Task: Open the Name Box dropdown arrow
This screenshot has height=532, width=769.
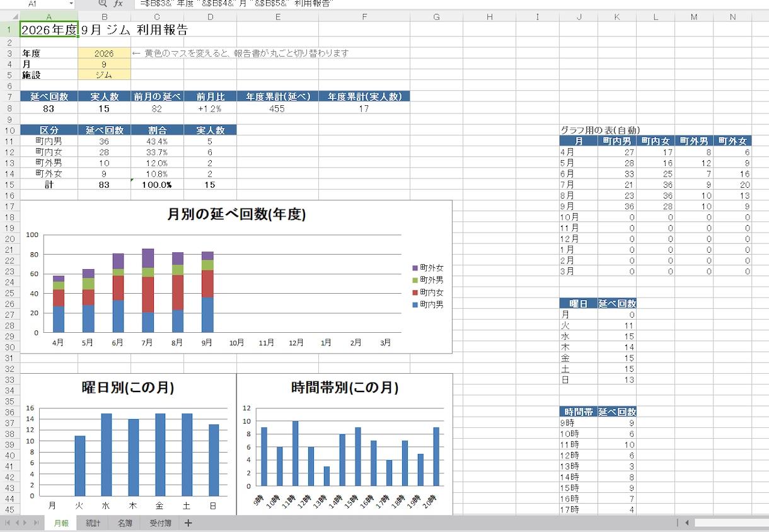Action: (x=71, y=4)
